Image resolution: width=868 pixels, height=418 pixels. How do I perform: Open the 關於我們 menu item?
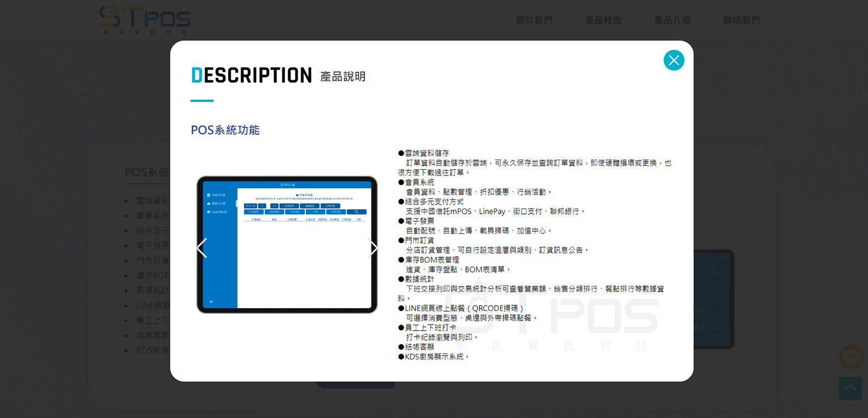click(534, 20)
